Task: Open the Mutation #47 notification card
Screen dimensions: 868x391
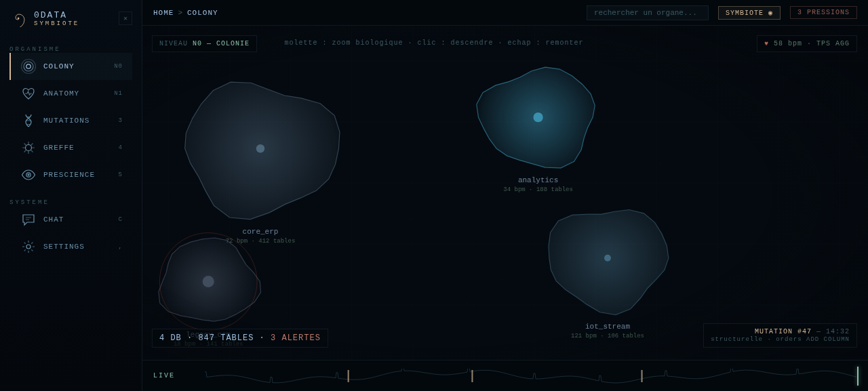Action: (x=780, y=335)
